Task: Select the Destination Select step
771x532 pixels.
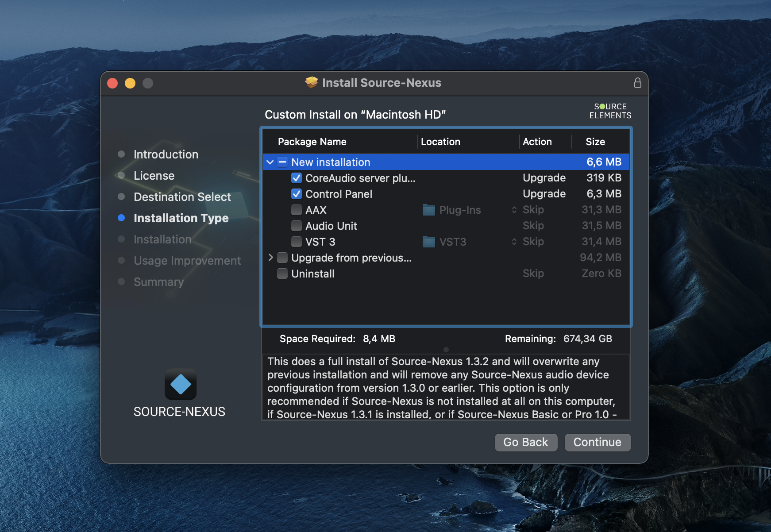Action: click(182, 197)
